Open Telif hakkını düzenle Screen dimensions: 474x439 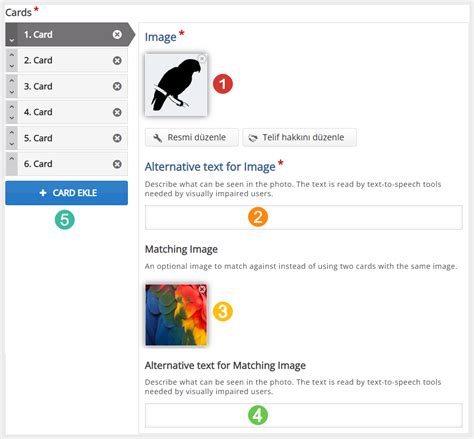pos(299,137)
